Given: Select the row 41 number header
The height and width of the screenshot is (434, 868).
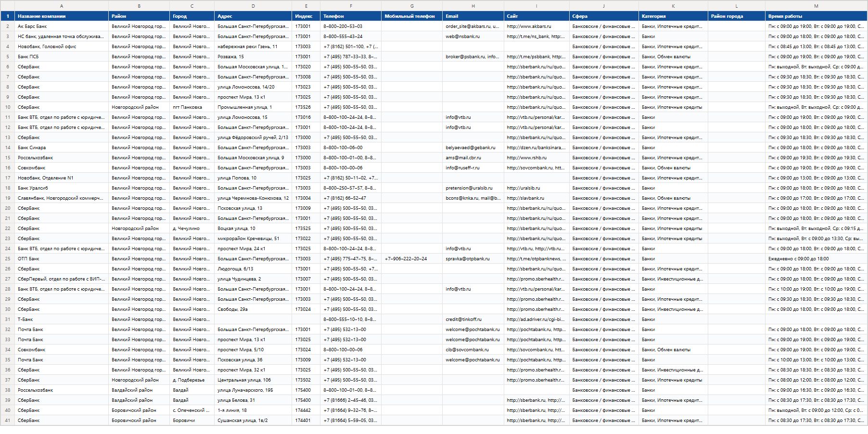Looking at the screenshot, I should click(8, 421).
